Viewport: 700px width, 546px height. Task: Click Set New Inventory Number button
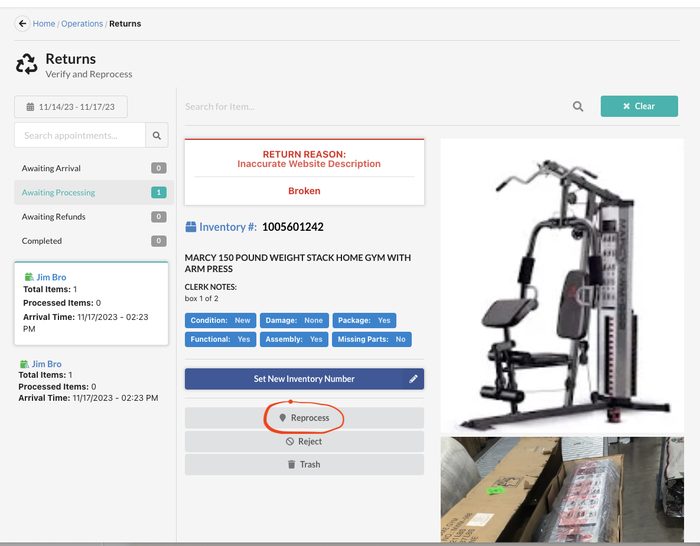pos(304,379)
